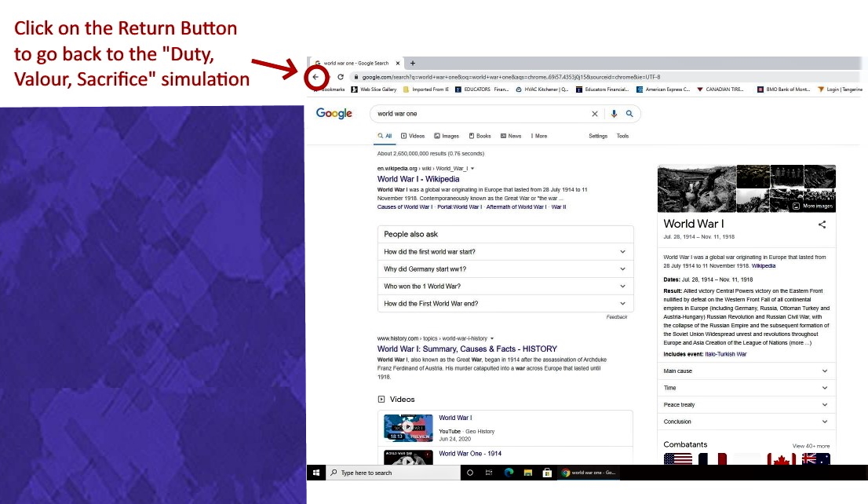This screenshot has height=504, width=868.
Task: Expand the Time section
Action: [746, 388]
